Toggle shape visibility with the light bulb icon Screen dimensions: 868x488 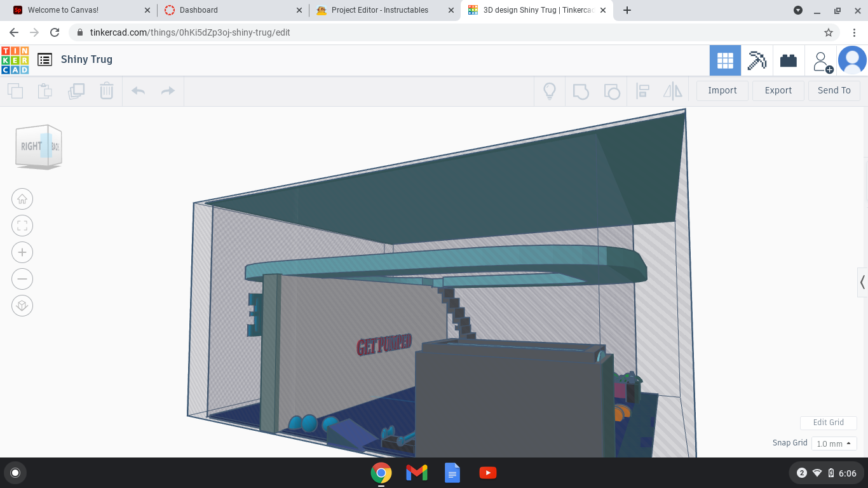click(549, 91)
